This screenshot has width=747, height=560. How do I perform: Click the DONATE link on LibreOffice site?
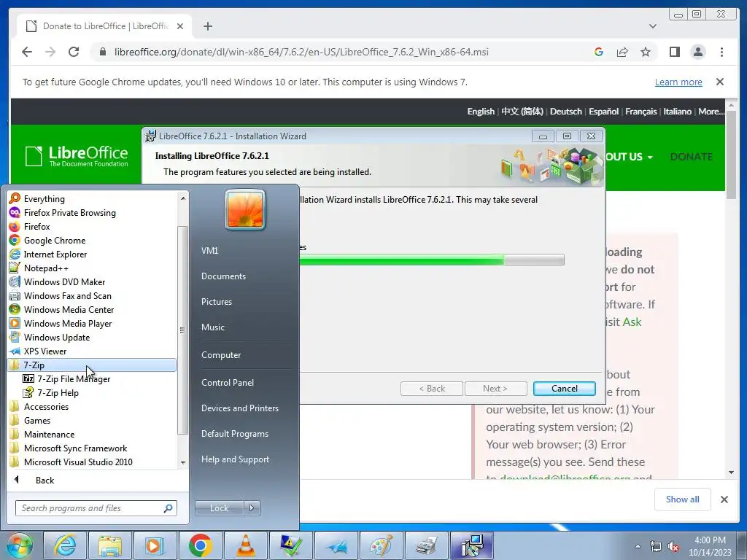coord(692,157)
